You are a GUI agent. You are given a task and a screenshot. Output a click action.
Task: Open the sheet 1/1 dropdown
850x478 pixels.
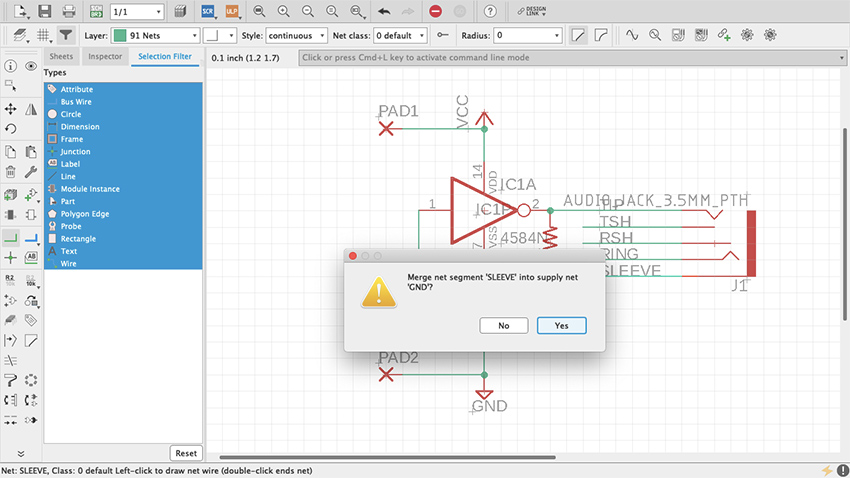[137, 11]
